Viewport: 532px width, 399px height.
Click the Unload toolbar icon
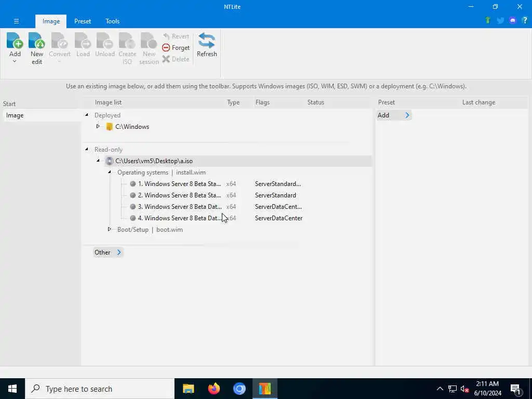(104, 41)
